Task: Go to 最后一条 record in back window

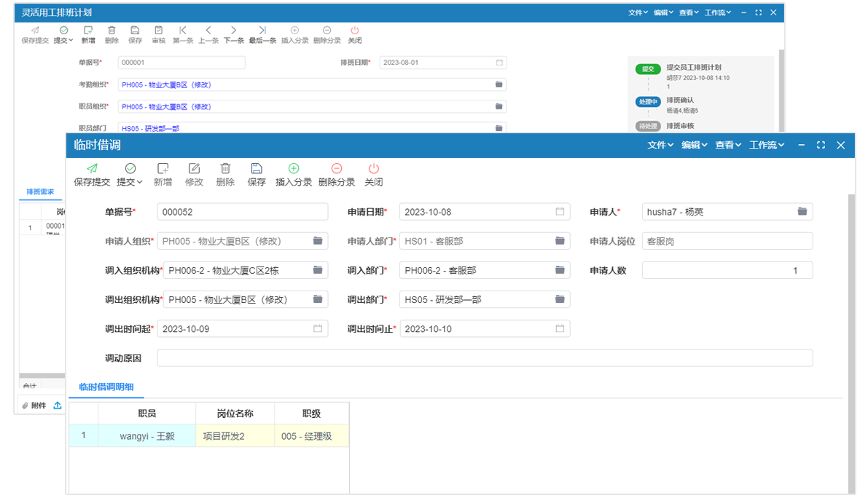Action: coord(262,31)
